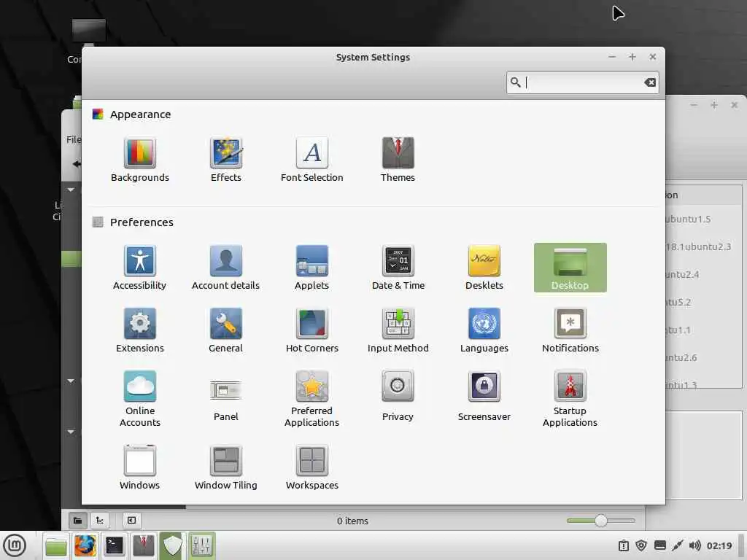Open Terminal from the panel
The width and height of the screenshot is (747, 560).
click(115, 545)
